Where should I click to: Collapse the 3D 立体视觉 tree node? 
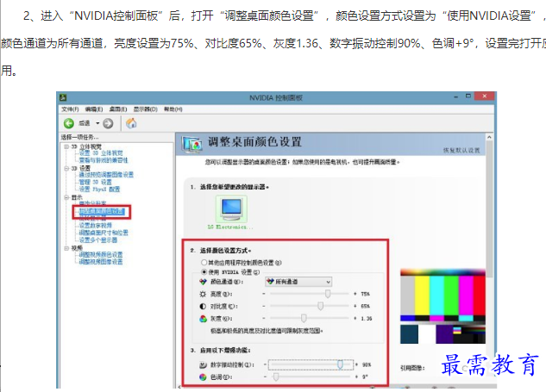(66, 146)
